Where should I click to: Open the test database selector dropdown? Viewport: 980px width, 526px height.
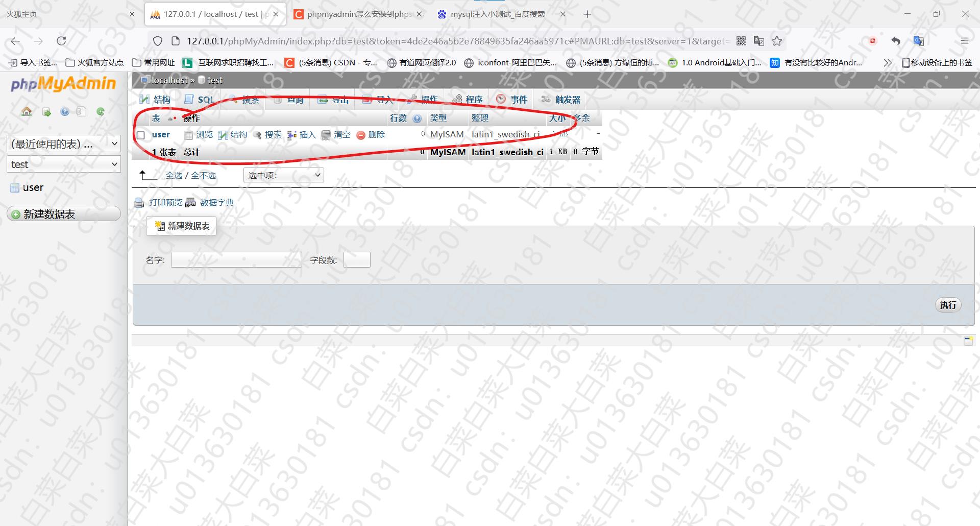(x=64, y=164)
